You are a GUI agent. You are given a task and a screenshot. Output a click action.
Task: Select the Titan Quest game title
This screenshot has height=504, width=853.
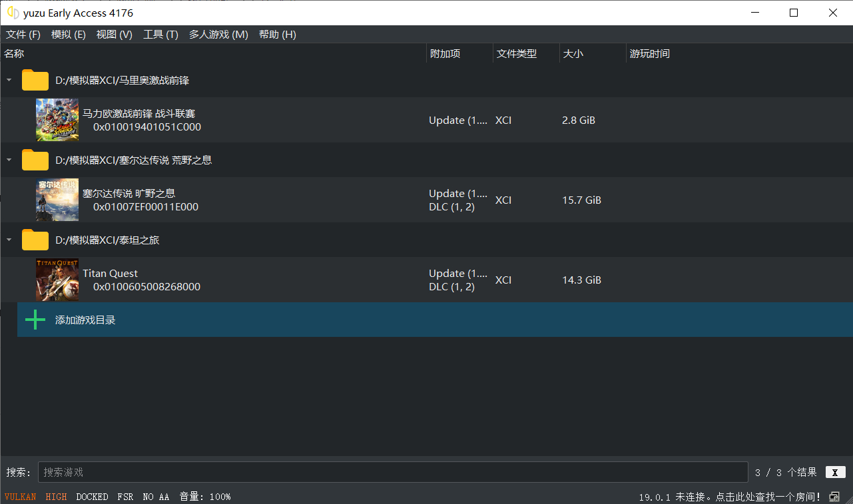point(111,274)
